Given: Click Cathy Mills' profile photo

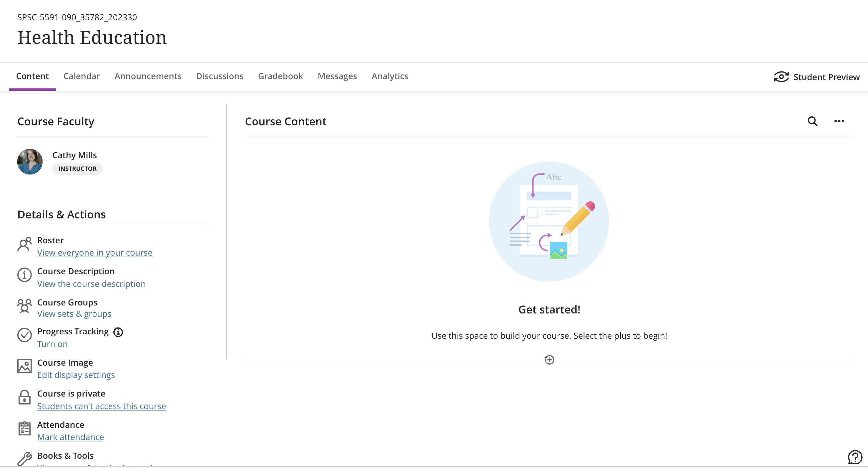Looking at the screenshot, I should click(x=30, y=162).
